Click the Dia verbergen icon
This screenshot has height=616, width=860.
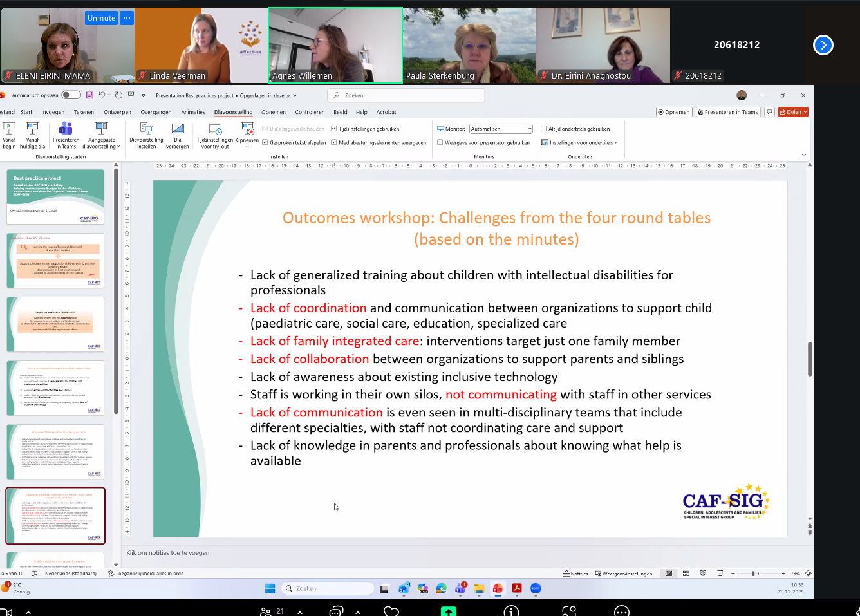pos(178,136)
